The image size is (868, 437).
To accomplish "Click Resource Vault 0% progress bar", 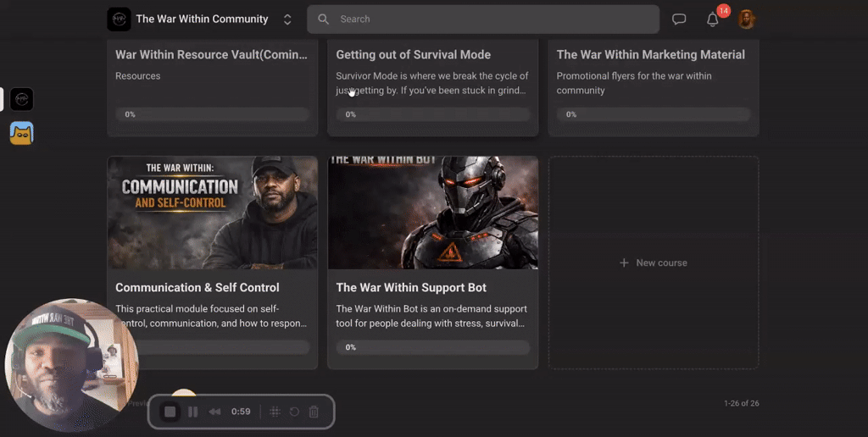I will point(212,114).
